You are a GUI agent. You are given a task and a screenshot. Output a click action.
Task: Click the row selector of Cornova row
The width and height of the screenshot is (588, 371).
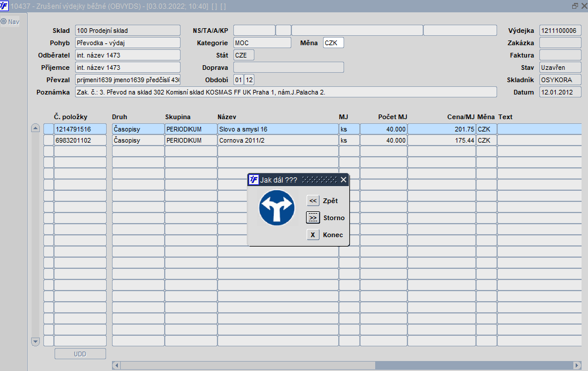pyautogui.click(x=49, y=140)
